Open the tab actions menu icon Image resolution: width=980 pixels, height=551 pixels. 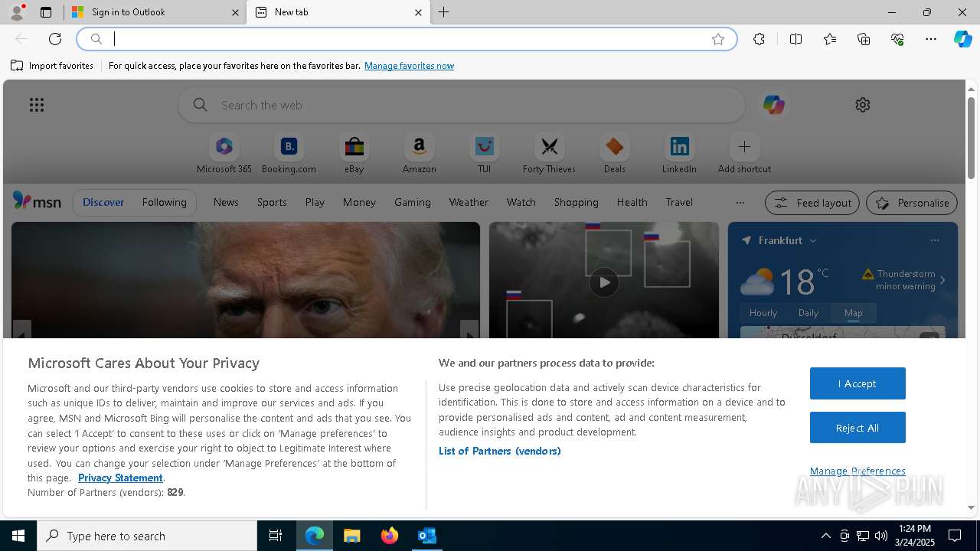pyautogui.click(x=46, y=12)
